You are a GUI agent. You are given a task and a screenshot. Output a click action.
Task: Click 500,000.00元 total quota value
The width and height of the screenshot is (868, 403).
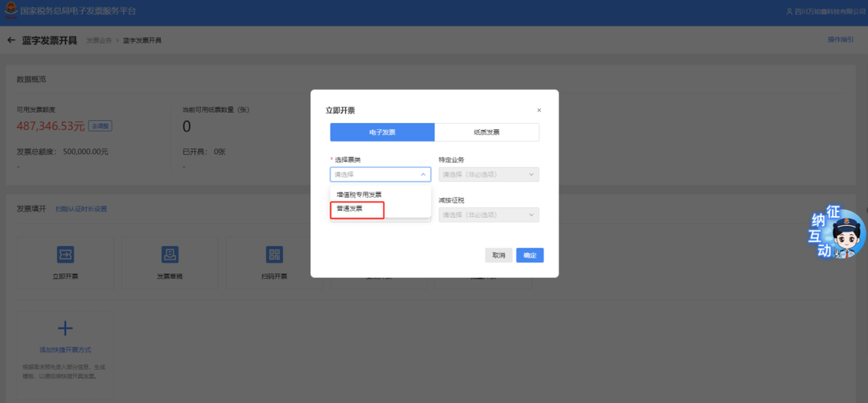click(x=86, y=152)
